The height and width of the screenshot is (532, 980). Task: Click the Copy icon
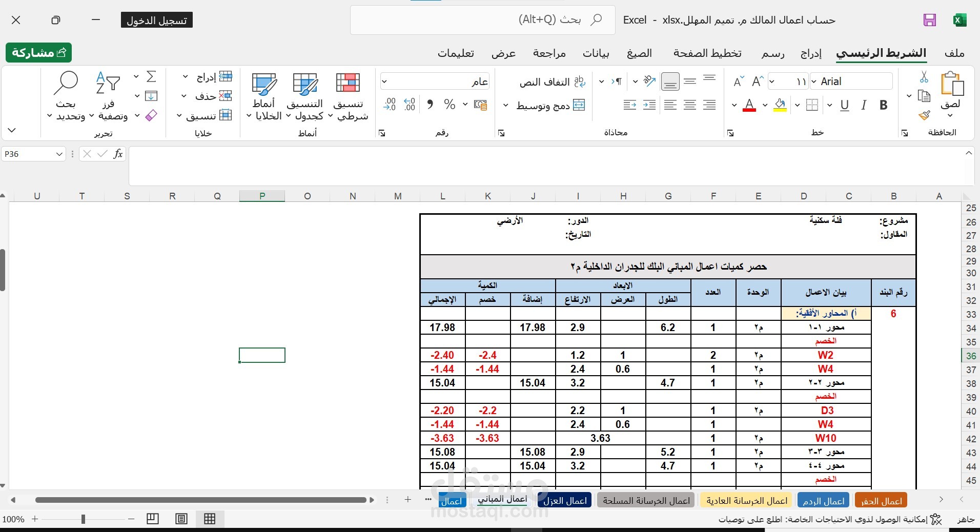tap(924, 96)
